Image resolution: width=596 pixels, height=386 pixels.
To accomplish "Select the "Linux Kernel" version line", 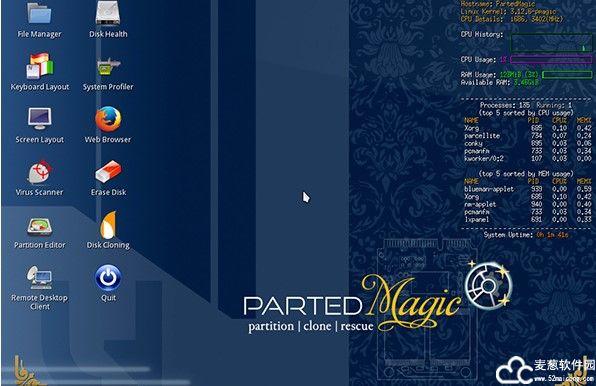I will pos(508,11).
